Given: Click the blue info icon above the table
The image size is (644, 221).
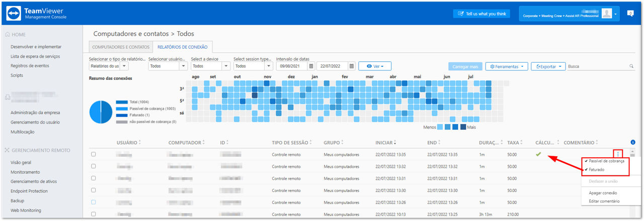Looking at the screenshot, I should 633,143.
